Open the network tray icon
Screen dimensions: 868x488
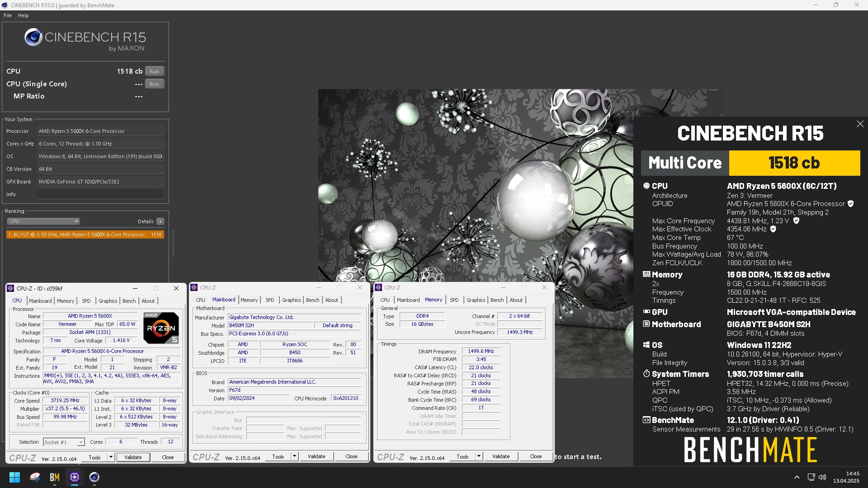point(811,477)
